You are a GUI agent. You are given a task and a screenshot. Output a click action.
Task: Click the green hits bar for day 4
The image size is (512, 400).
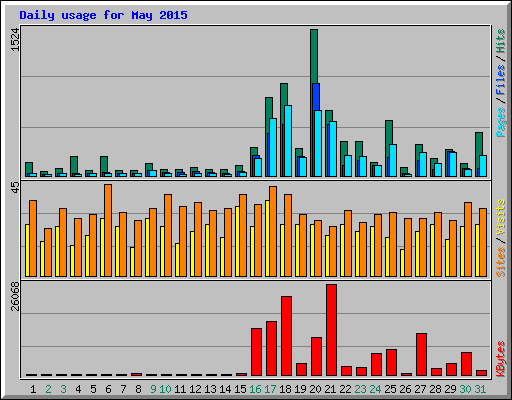[74, 165]
